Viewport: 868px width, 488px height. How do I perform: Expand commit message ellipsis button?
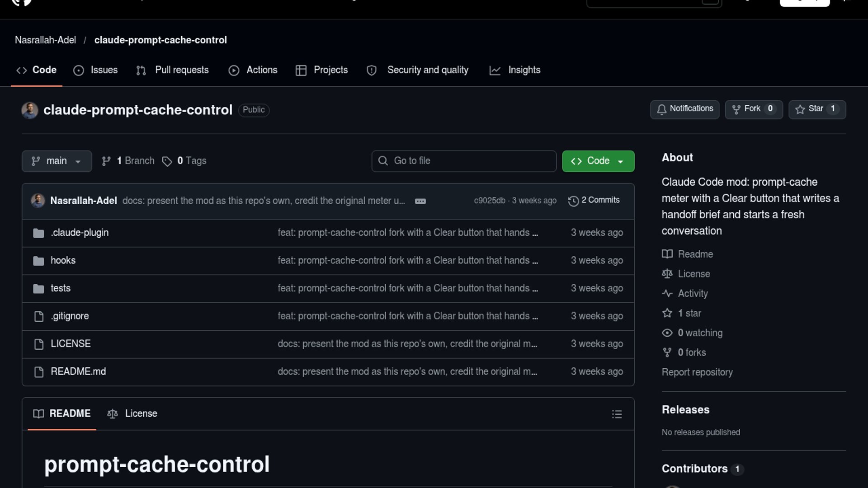pyautogui.click(x=420, y=201)
